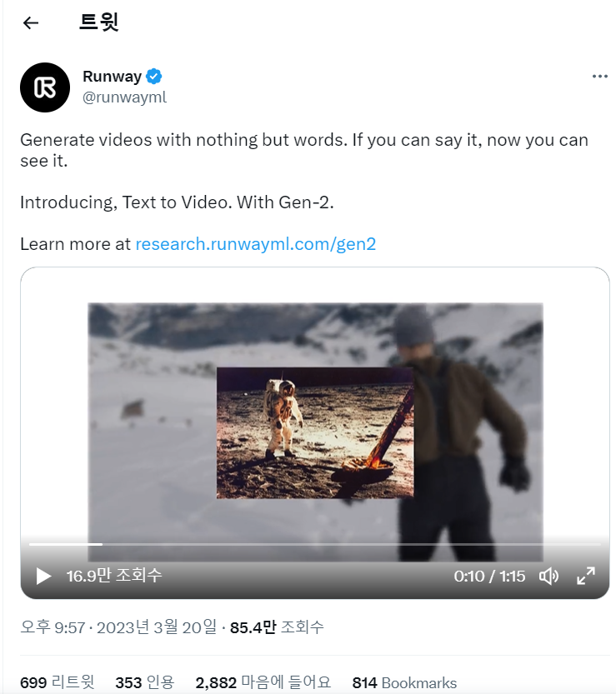The width and height of the screenshot is (616, 694).
Task: Play the video with the play button
Action: [43, 577]
